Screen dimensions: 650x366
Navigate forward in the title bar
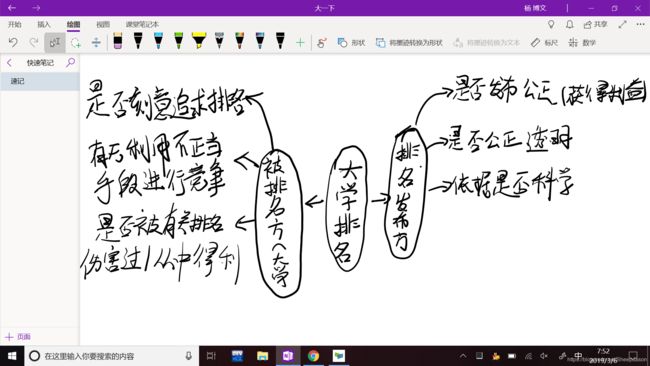pos(36,8)
